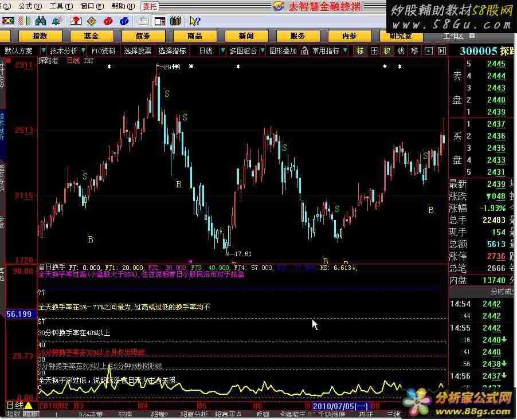Expand the 日线 period dropdown arrow
This screenshot has width=517, height=420.
[x=223, y=51]
